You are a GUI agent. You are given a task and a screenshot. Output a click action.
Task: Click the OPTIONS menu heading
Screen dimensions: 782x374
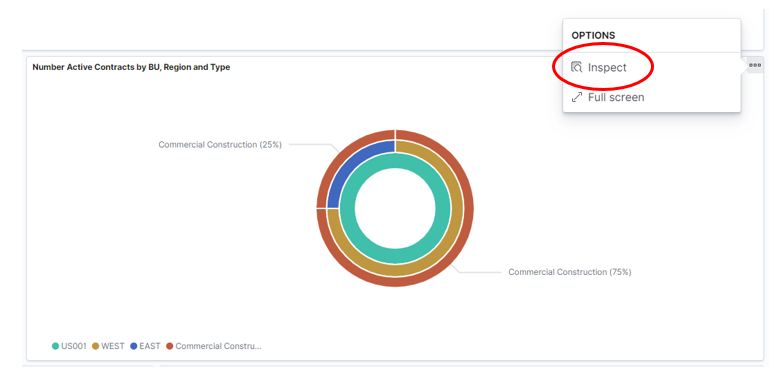coord(593,36)
